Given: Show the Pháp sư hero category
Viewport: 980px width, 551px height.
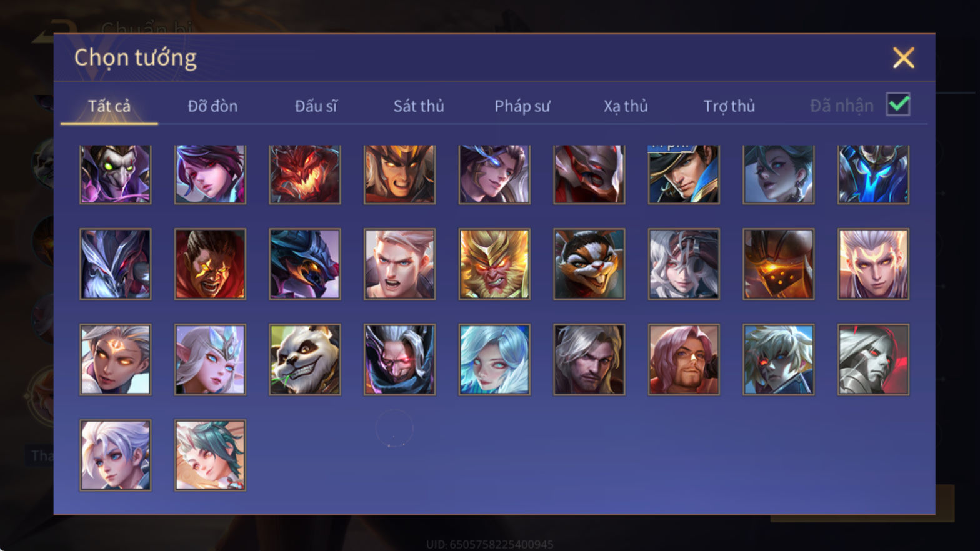Looking at the screenshot, I should [x=522, y=106].
